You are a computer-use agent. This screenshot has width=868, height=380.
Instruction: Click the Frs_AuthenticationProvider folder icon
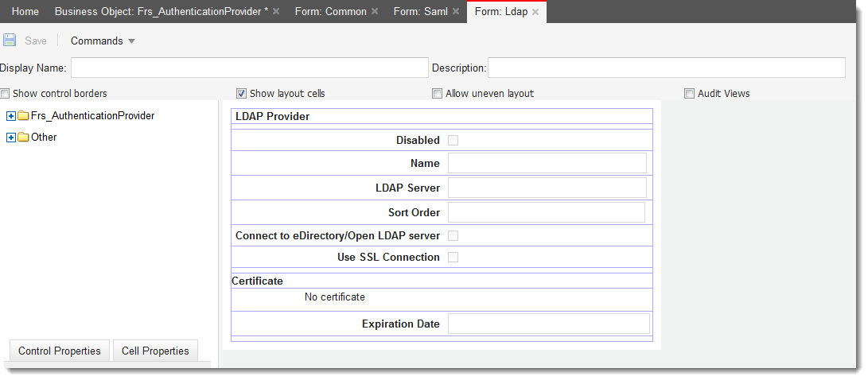coord(23,116)
